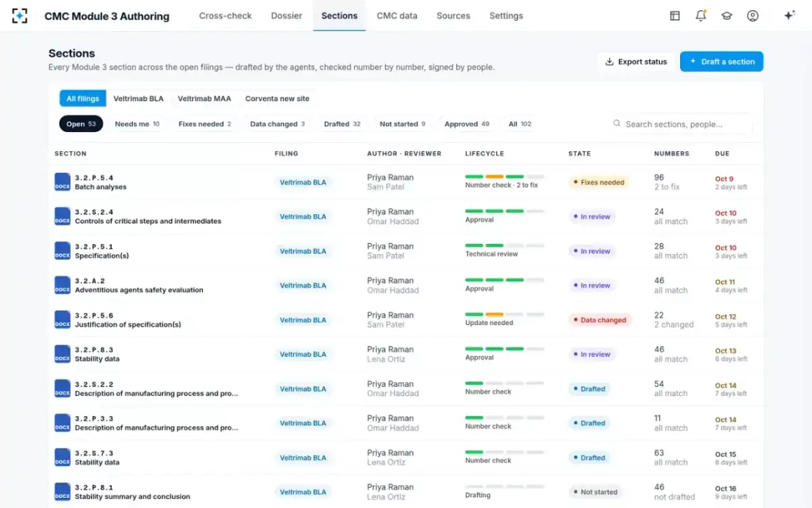Click the Veltrimab BLA tag for 3.2.A.2
Screen dimensions: 812x508
point(303,285)
